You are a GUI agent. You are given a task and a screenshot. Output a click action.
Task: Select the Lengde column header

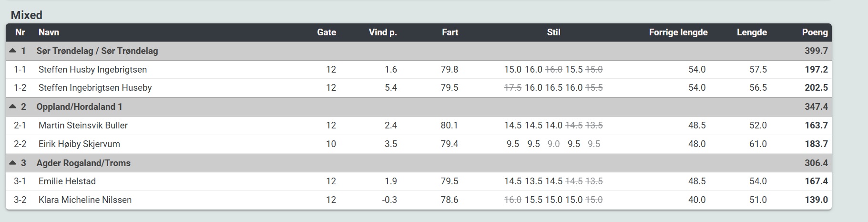coord(752,32)
